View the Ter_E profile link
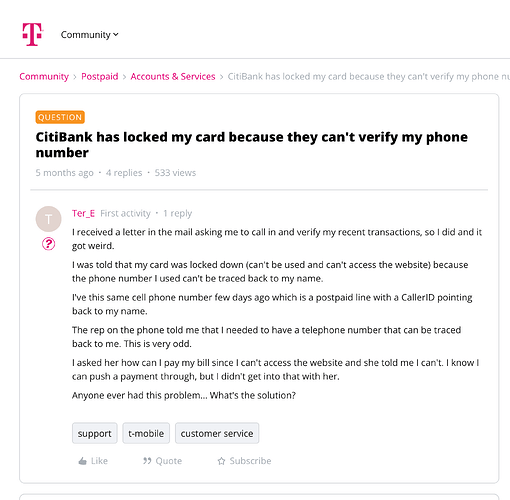The image size is (510, 500). (83, 213)
